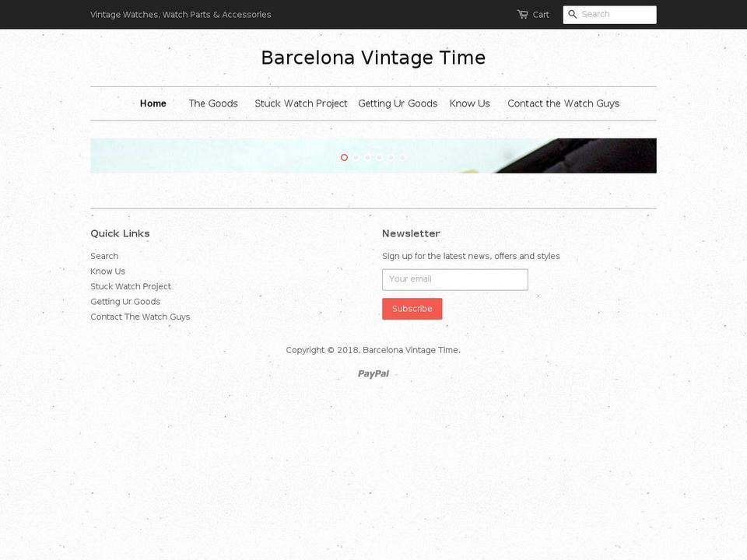
Task: Open the shopping cart icon
Action: 522,14
